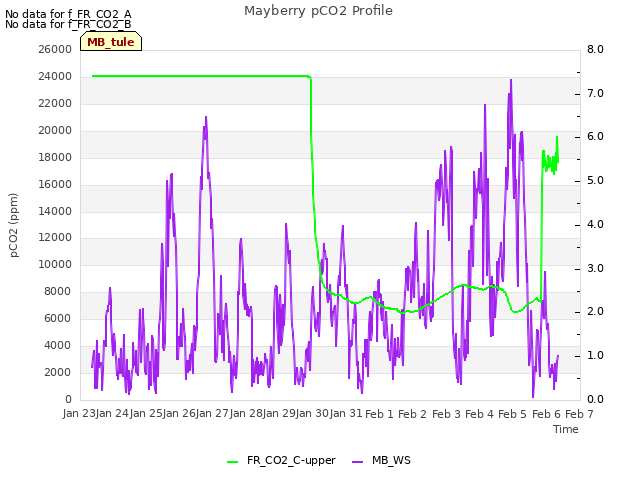Click the 7.0 right axis tick
This screenshot has height=480, width=640.
pos(595,93)
